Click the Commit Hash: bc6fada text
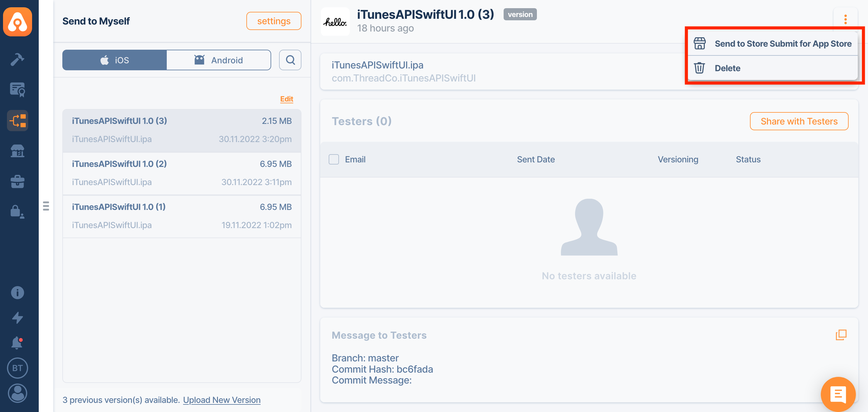 click(382, 369)
